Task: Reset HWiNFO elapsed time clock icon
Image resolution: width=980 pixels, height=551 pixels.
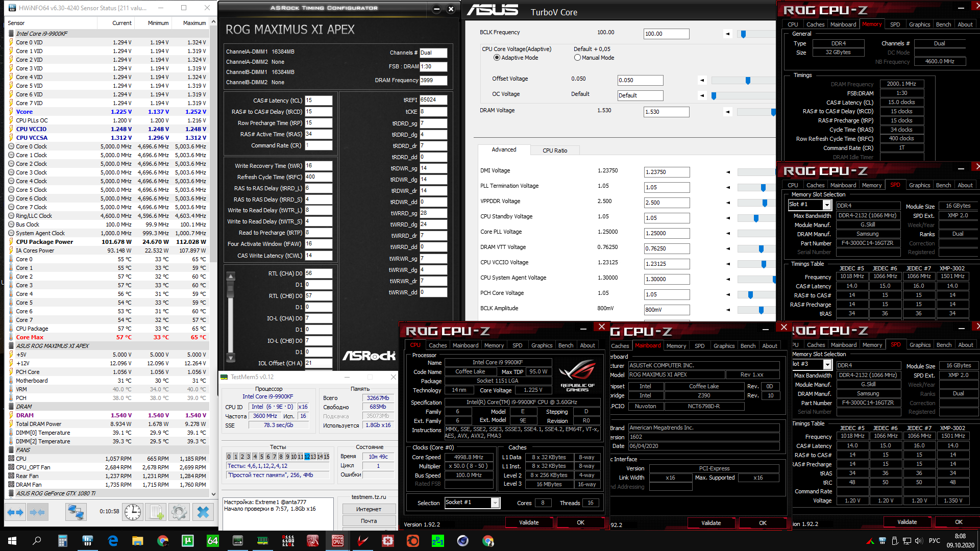Action: coord(133,512)
